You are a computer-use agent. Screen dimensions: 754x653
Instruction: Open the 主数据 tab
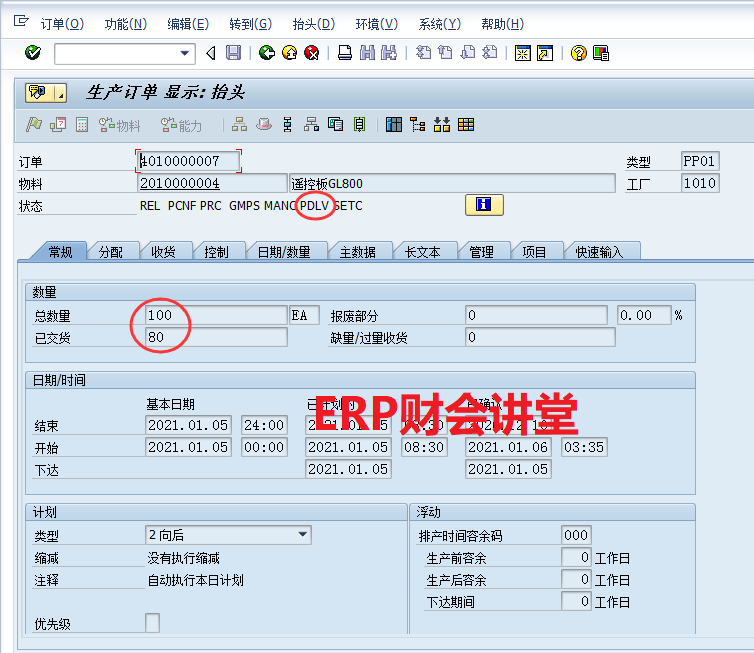point(358,252)
